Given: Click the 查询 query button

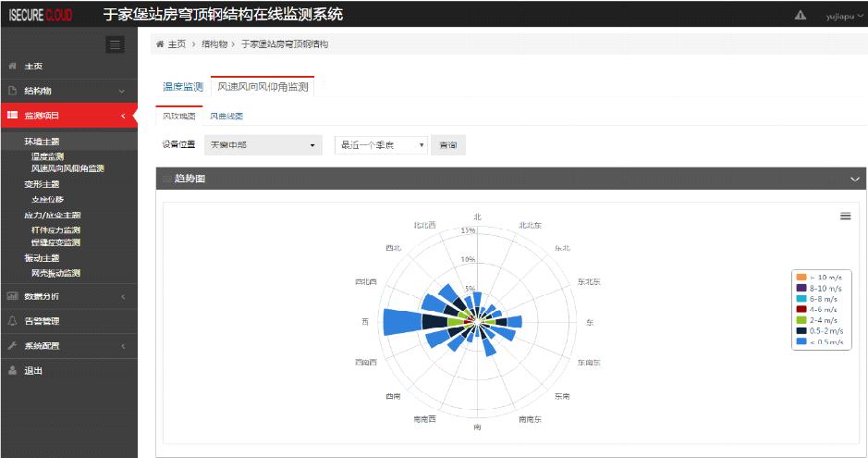Looking at the screenshot, I should pyautogui.click(x=447, y=145).
